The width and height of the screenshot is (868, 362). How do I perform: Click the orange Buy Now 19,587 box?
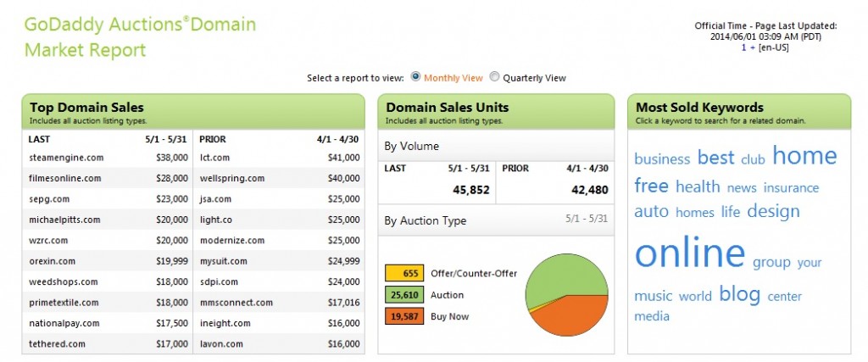pos(403,316)
